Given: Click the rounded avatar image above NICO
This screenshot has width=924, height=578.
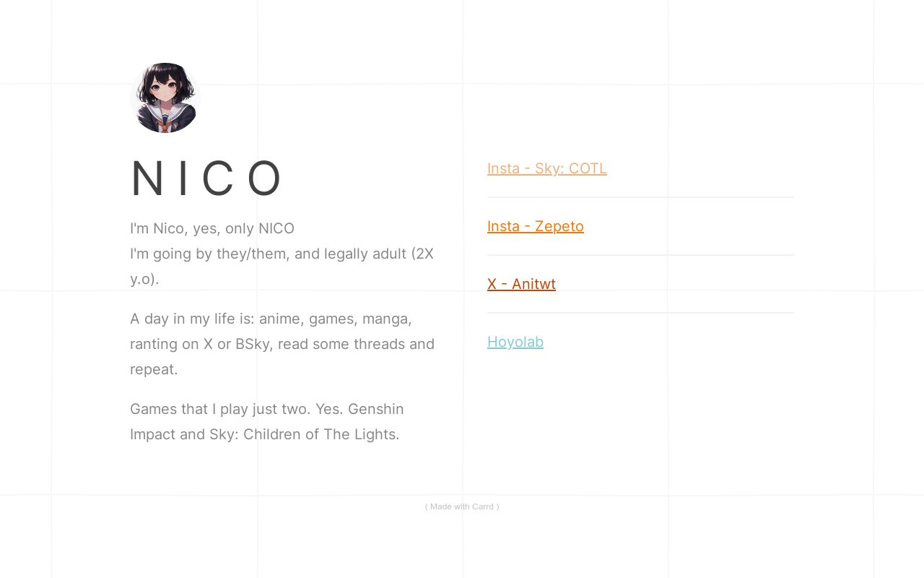Looking at the screenshot, I should (x=165, y=98).
